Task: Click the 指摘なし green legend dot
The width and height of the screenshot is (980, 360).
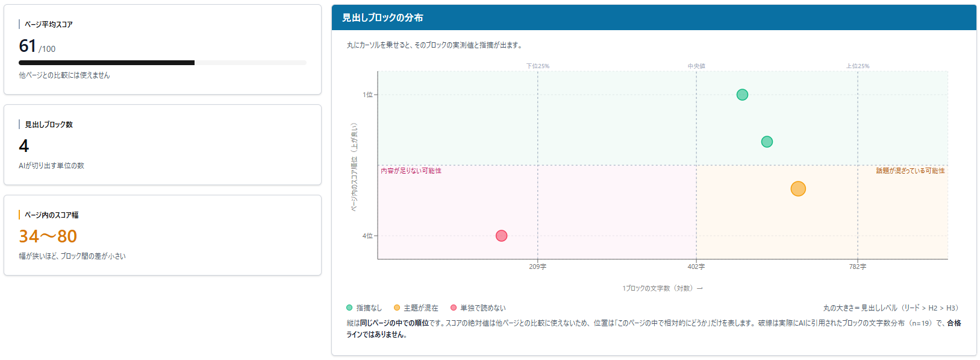Action: coord(349,308)
